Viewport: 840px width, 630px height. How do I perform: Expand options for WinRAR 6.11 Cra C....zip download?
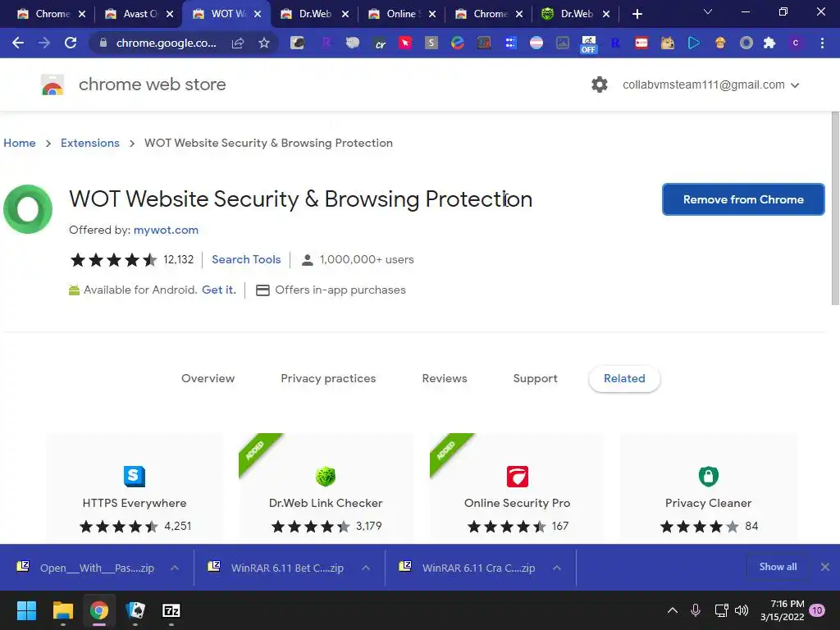pos(557,568)
